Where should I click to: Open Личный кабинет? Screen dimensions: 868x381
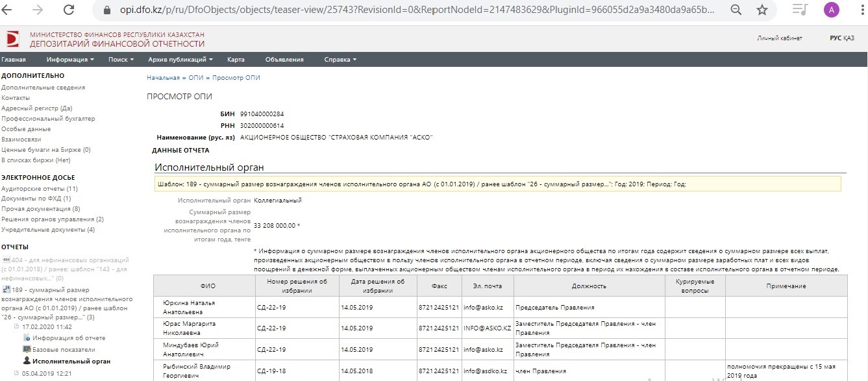(x=780, y=38)
